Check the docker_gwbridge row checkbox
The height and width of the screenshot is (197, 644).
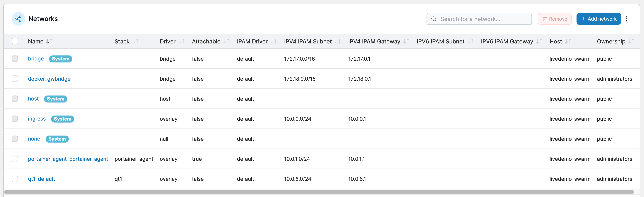(15, 79)
